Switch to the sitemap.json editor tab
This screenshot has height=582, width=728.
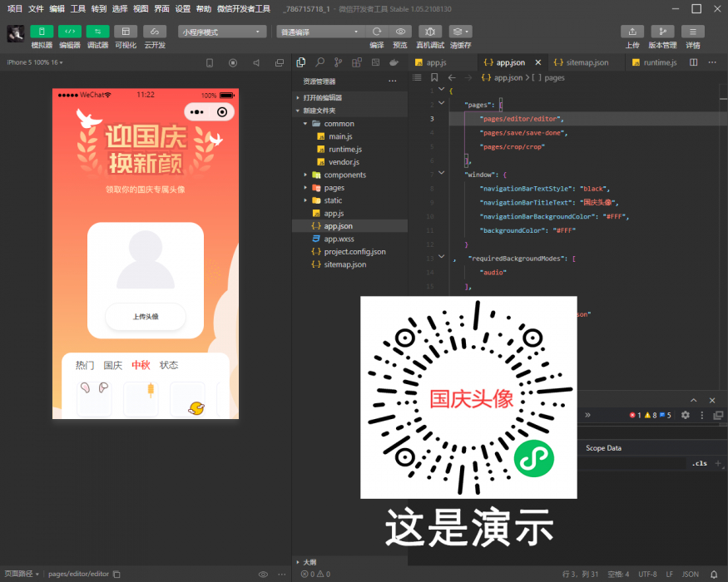[584, 62]
